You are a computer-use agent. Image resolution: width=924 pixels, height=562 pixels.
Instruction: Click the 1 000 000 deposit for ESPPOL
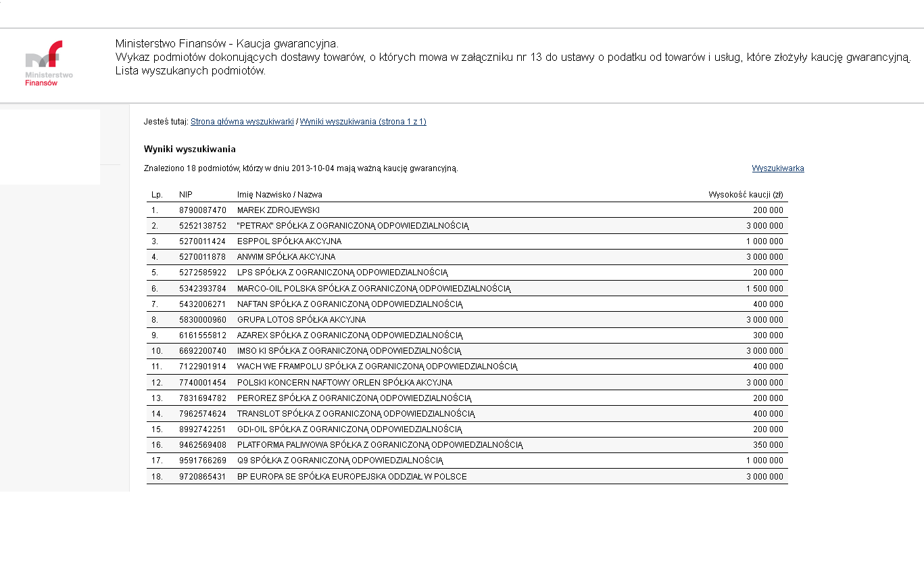[x=764, y=241]
